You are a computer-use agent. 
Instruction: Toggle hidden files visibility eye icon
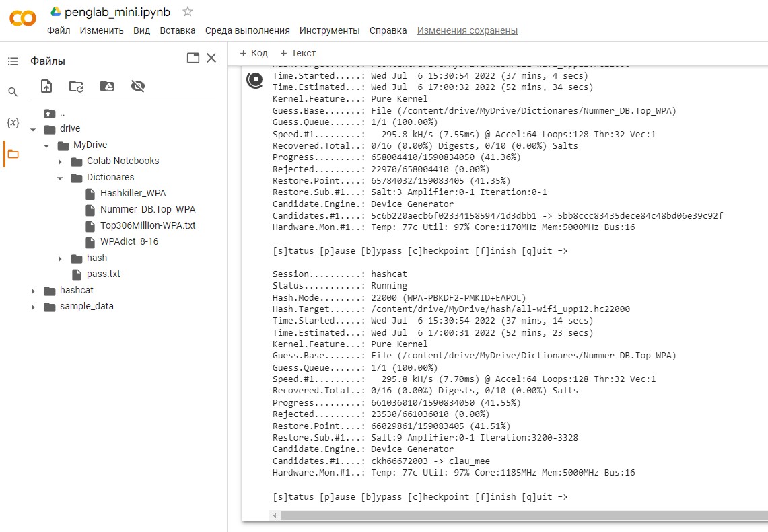[x=138, y=86]
